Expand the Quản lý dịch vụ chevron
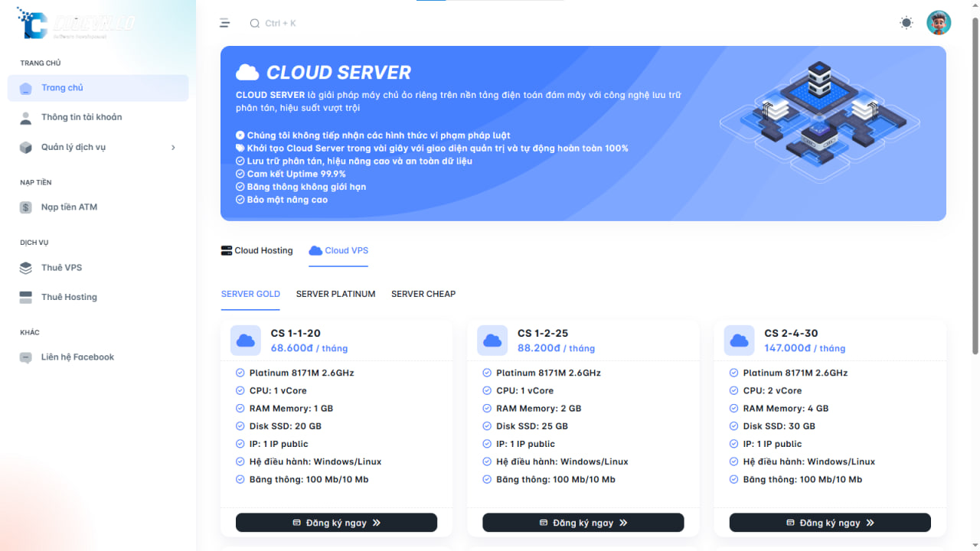This screenshot has width=980, height=551. [x=173, y=148]
